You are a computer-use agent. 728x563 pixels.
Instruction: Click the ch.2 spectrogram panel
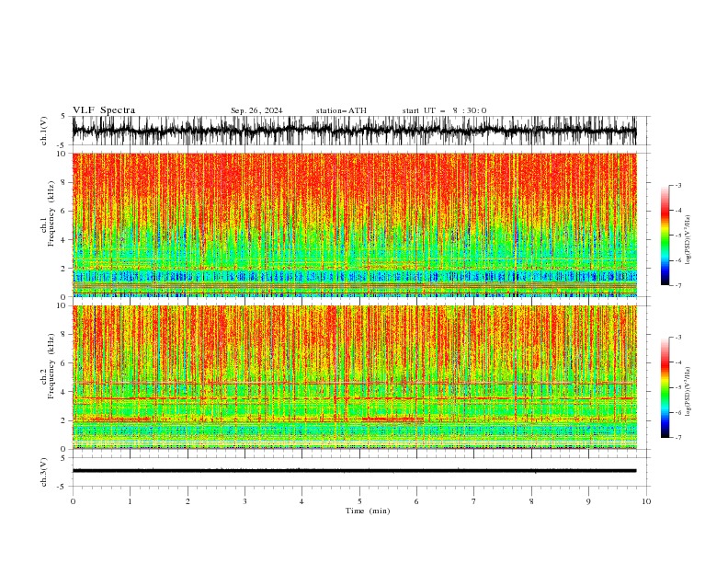click(354, 377)
